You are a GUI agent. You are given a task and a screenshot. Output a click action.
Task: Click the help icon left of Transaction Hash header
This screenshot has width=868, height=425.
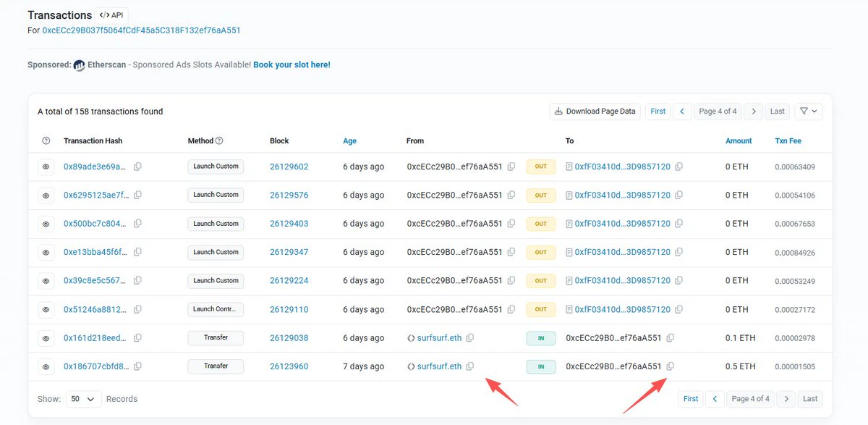pos(46,140)
